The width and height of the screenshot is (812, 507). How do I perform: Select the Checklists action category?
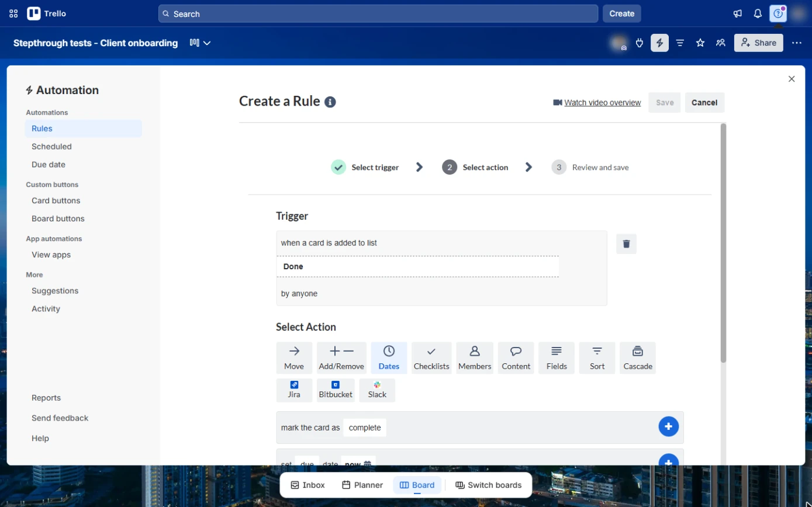coord(431,358)
